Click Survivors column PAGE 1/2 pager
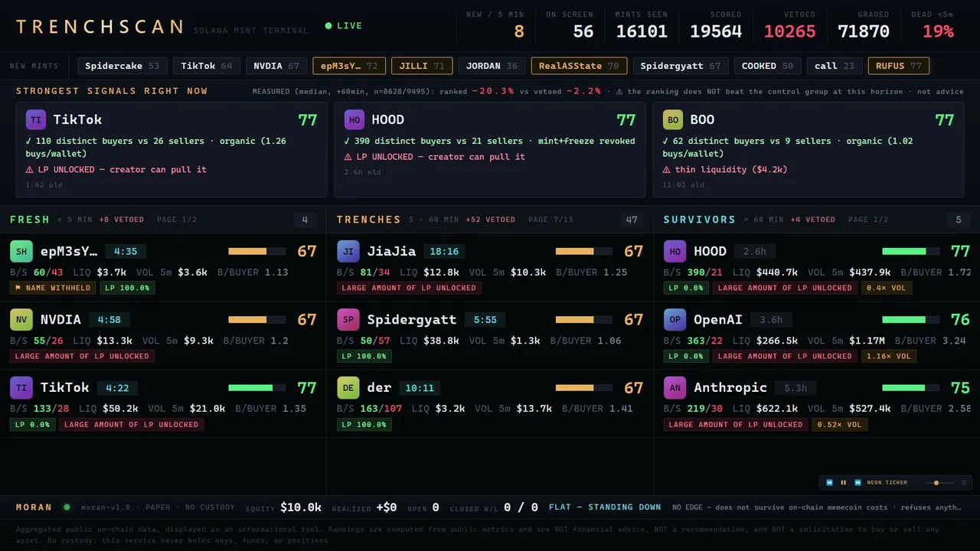This screenshot has width=980, height=551. tap(869, 220)
